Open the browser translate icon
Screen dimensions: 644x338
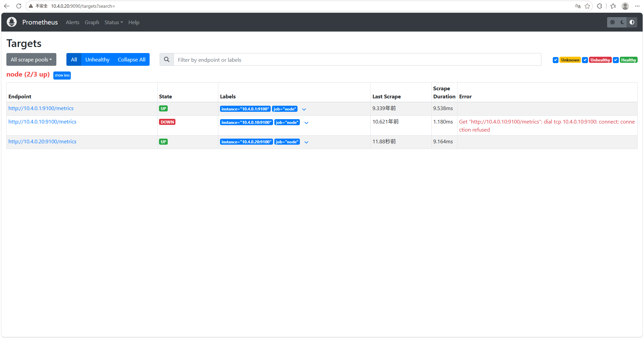pos(578,6)
